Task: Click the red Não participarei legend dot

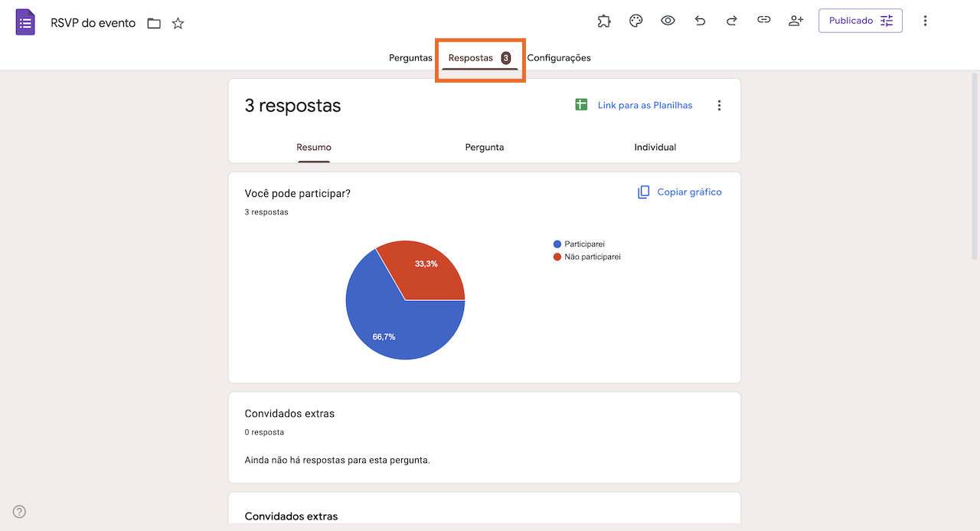Action: 557,257
